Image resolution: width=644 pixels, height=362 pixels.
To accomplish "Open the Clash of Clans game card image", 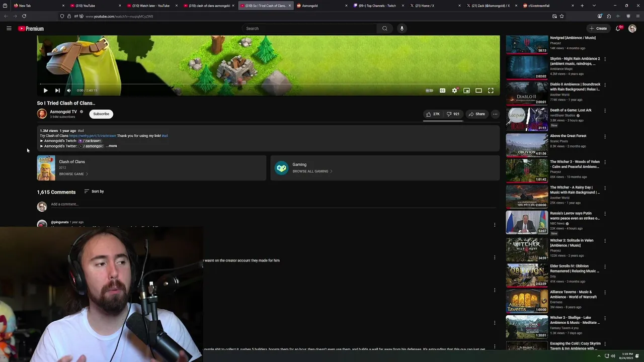I will 46,168.
